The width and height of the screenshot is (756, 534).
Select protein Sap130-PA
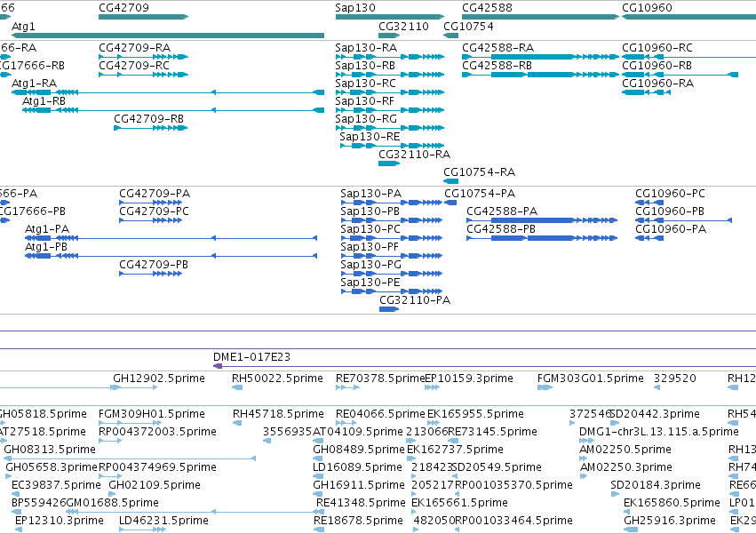coord(392,203)
